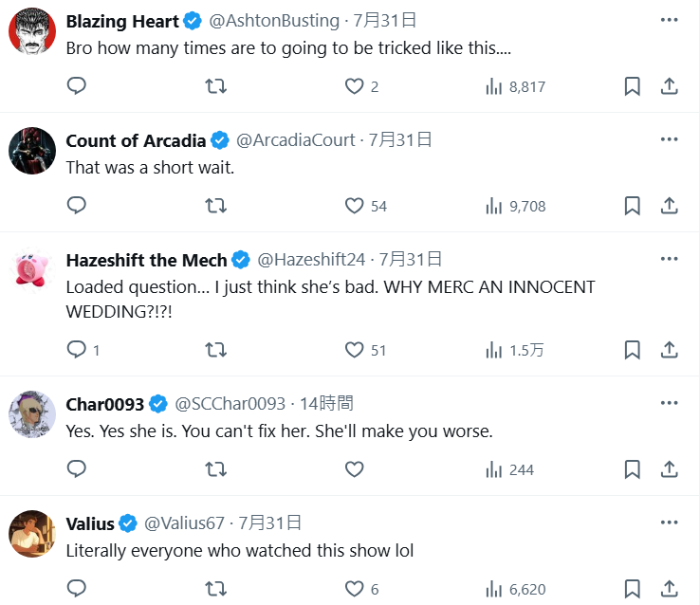This screenshot has height=605, width=700.
Task: Bookmark Count of Arcadia's tweet
Action: coord(632,206)
